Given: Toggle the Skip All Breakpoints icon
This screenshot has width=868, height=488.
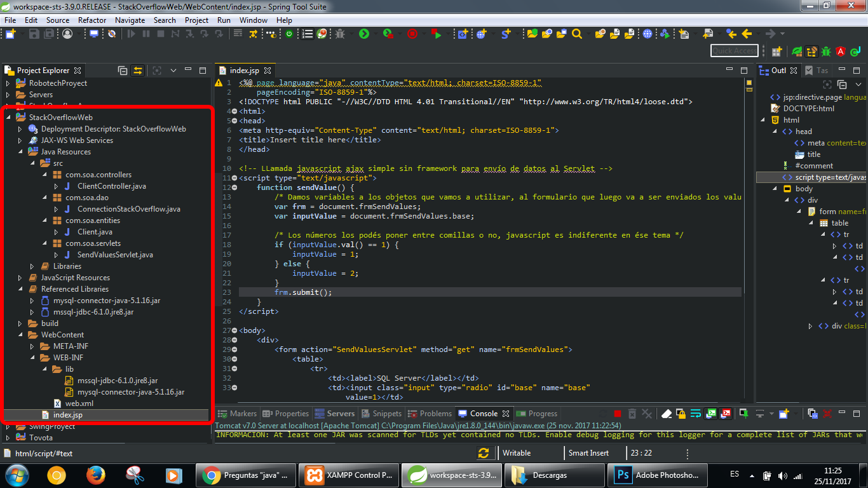Looking at the screenshot, I should click(111, 34).
